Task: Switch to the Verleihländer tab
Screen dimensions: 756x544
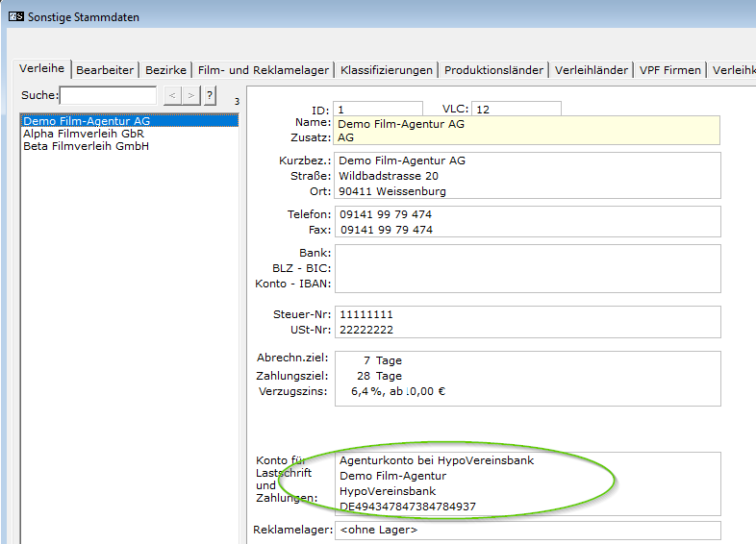Action: 592,70
